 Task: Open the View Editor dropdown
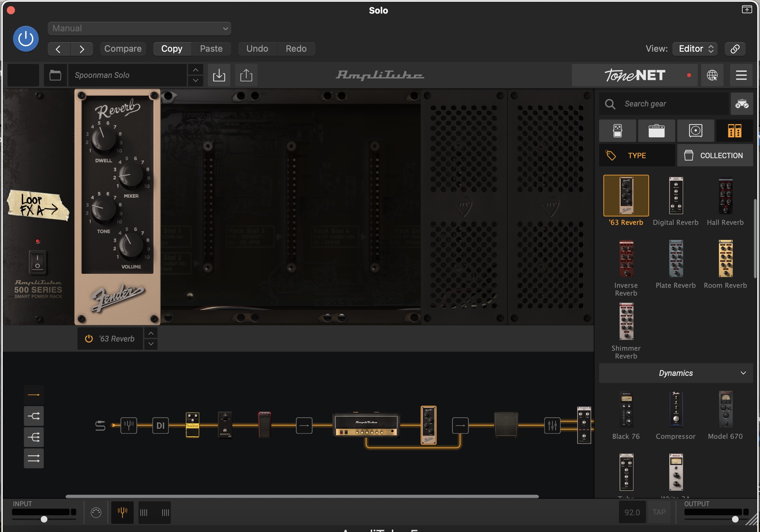(695, 49)
